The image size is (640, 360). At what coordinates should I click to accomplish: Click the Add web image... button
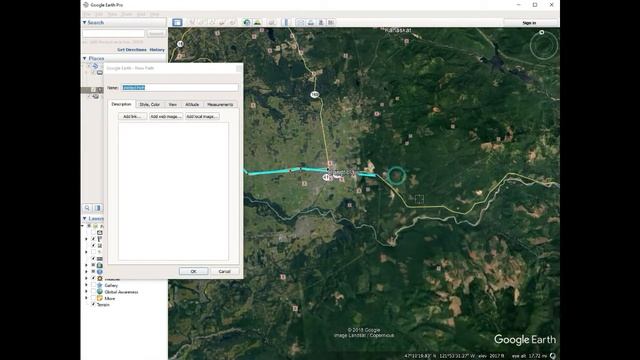click(x=166, y=116)
